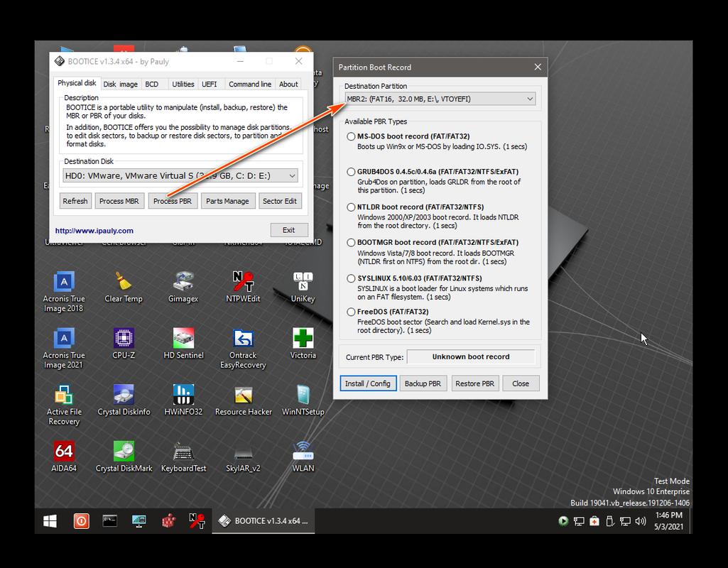Launch CPU-Z desktop icon

(x=124, y=344)
